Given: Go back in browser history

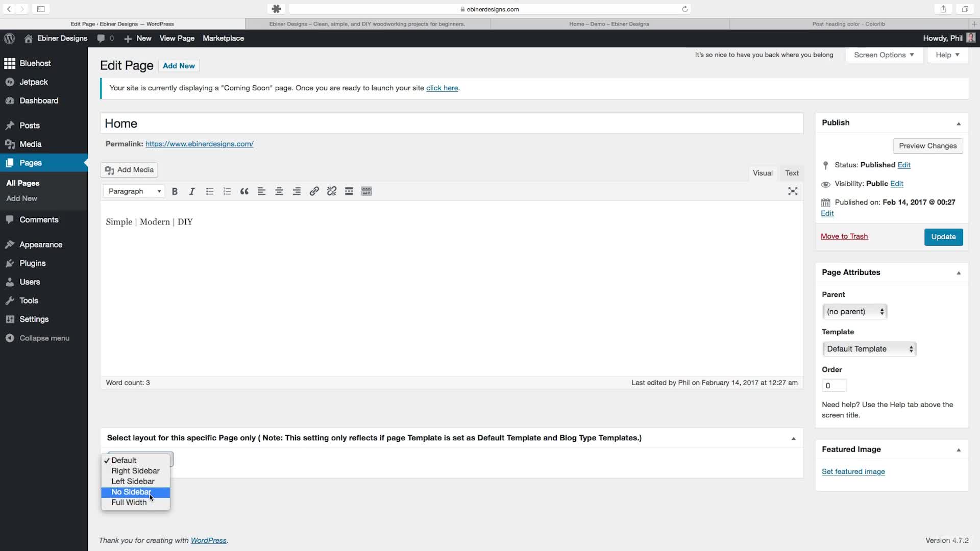Looking at the screenshot, I should pos(9,9).
